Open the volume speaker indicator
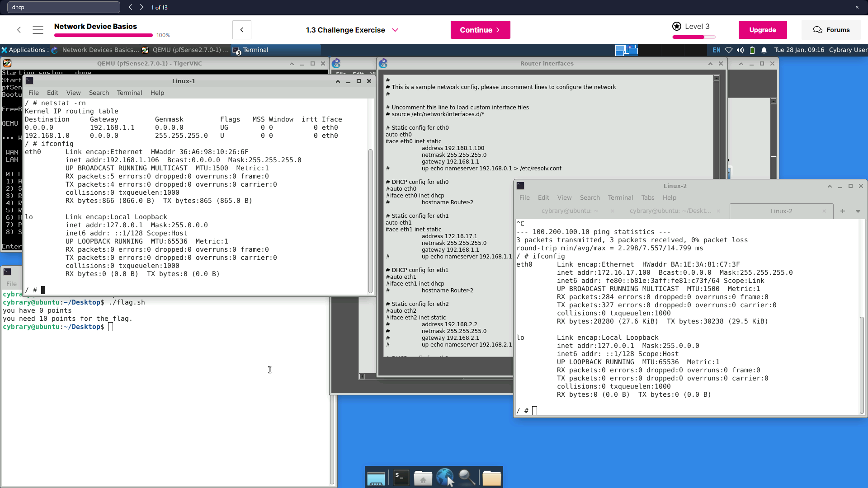Viewport: 868px width, 488px height. [x=740, y=50]
